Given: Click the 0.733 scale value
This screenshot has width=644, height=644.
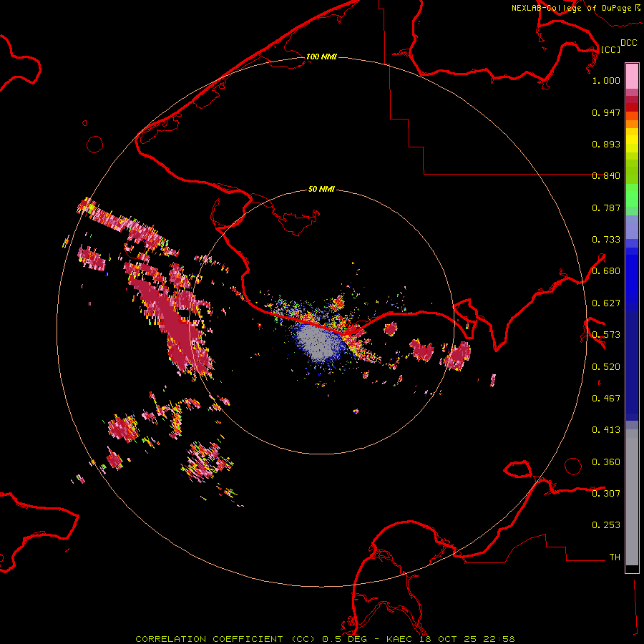Looking at the screenshot, I should click(x=606, y=240).
